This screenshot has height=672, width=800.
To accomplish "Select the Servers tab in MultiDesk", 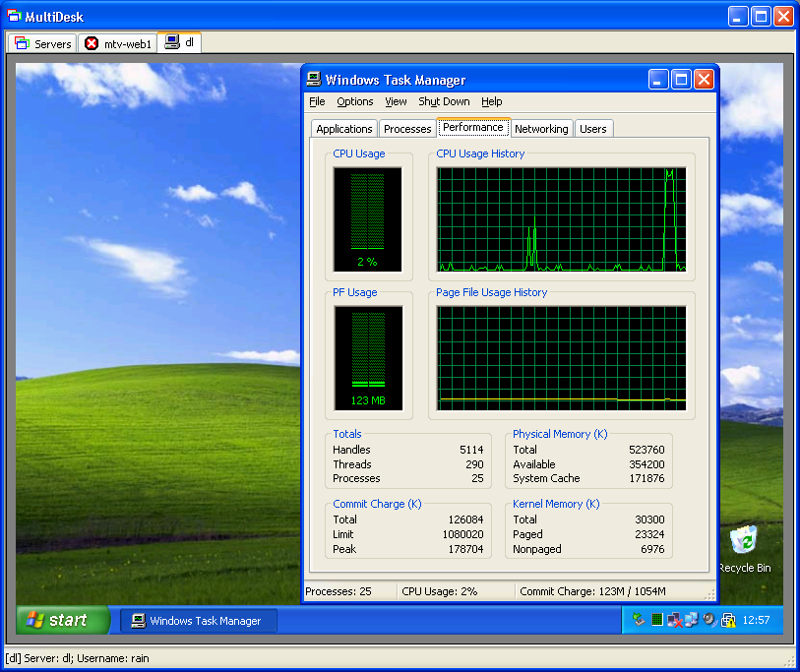I will click(42, 43).
